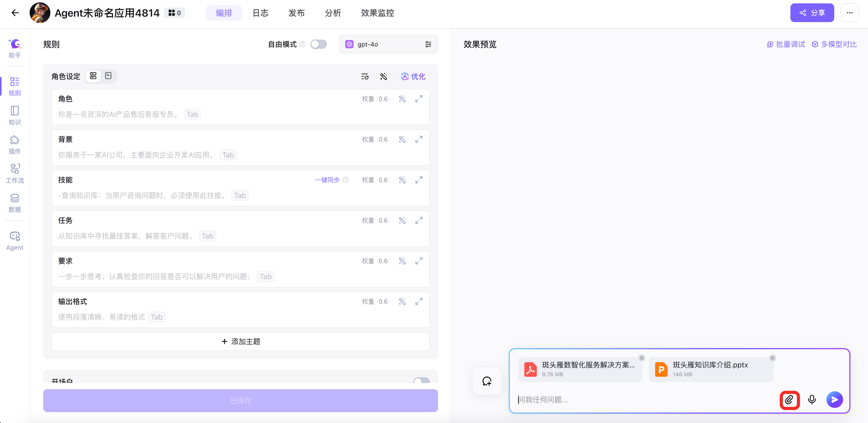Click the microphone voice input icon
This screenshot has height=423, width=868.
[812, 400]
